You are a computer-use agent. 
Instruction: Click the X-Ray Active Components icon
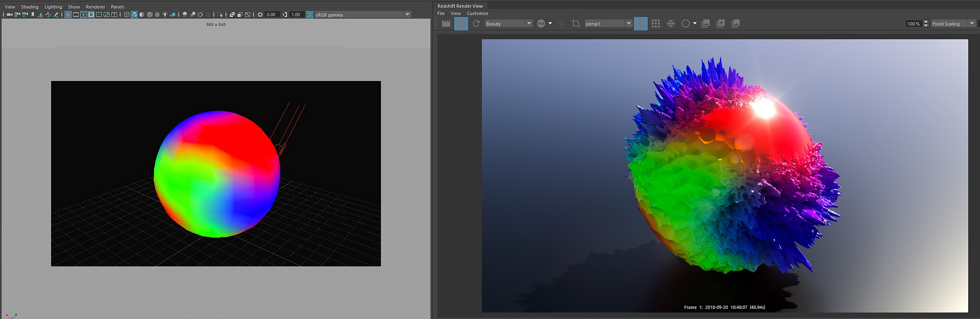(x=240, y=15)
